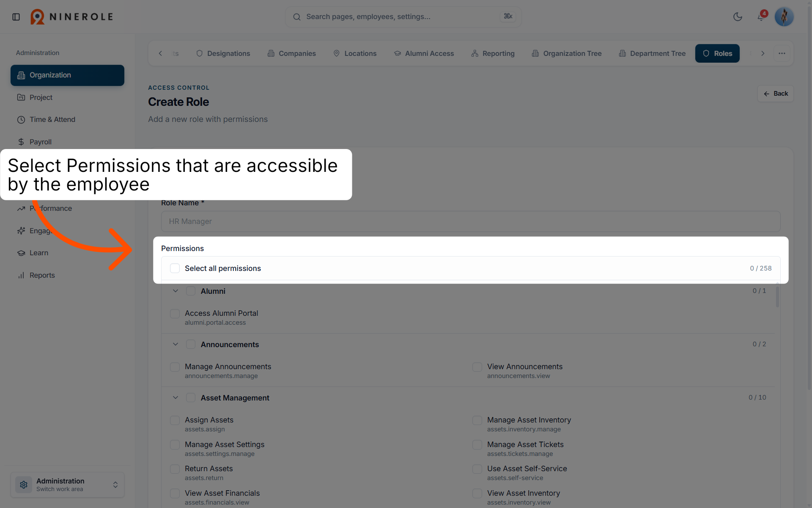Check the Asset Management group checkbox
Image resolution: width=812 pixels, height=508 pixels.
point(191,398)
